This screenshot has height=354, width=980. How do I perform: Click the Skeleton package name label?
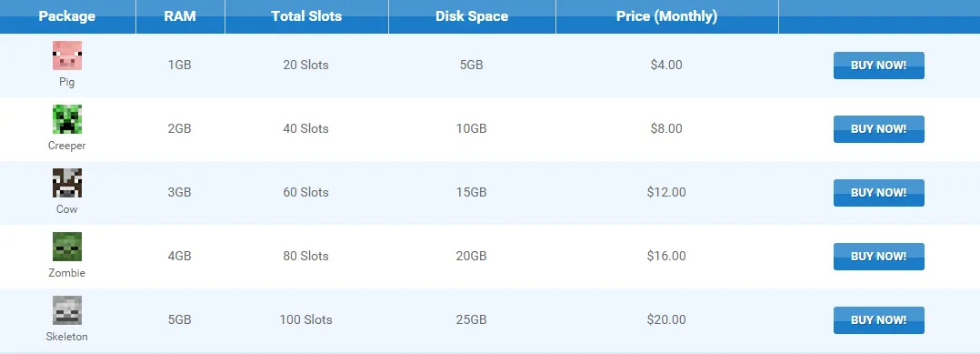point(67,337)
